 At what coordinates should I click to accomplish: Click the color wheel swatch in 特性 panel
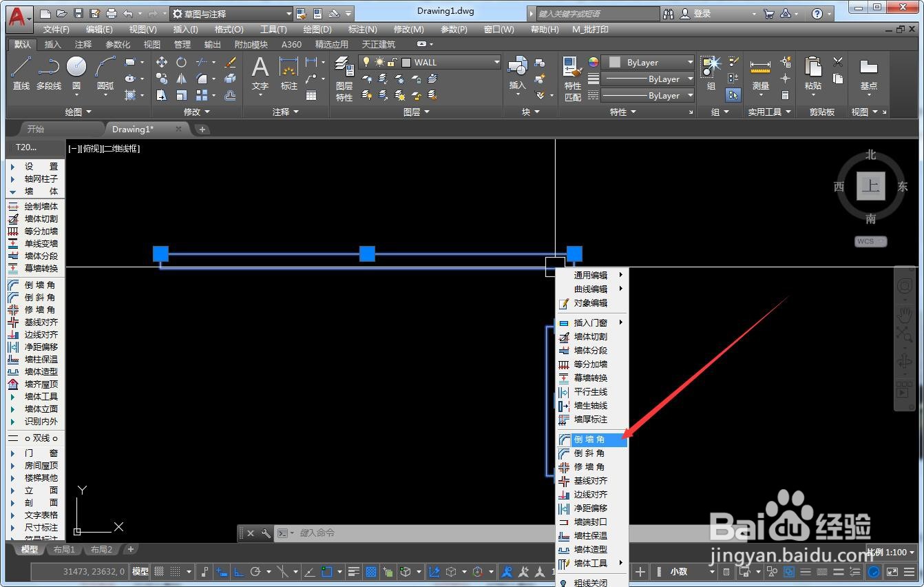point(593,62)
